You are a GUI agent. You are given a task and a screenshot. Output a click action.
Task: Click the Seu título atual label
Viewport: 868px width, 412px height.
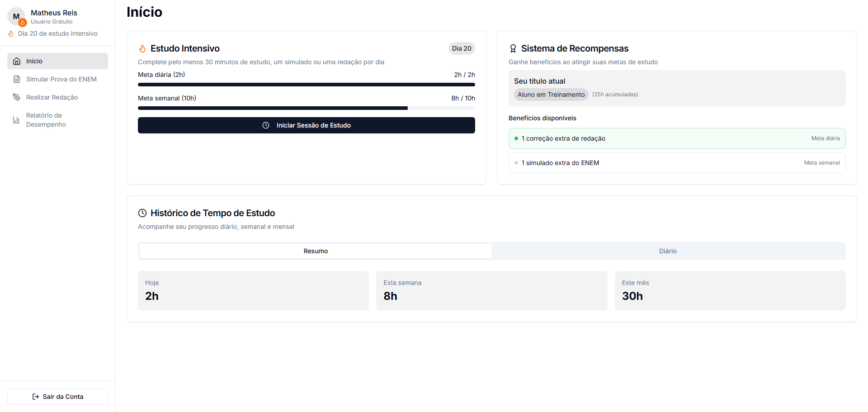(539, 81)
